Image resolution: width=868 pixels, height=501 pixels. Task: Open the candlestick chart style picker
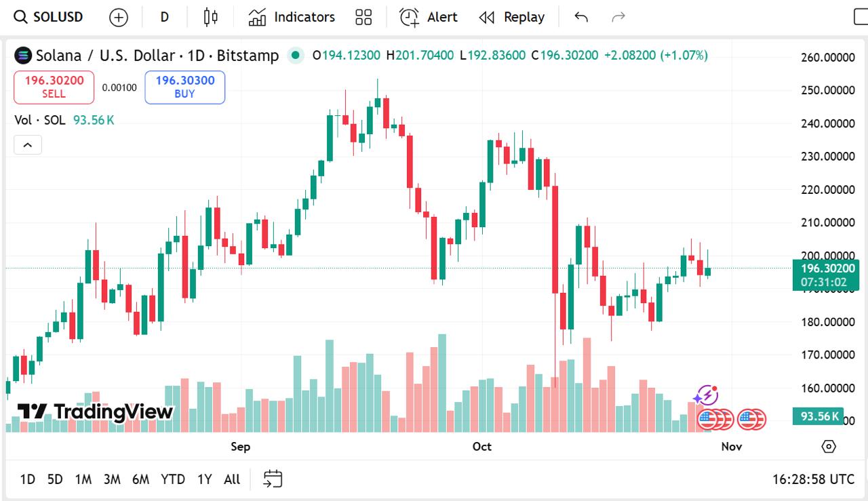coord(210,17)
